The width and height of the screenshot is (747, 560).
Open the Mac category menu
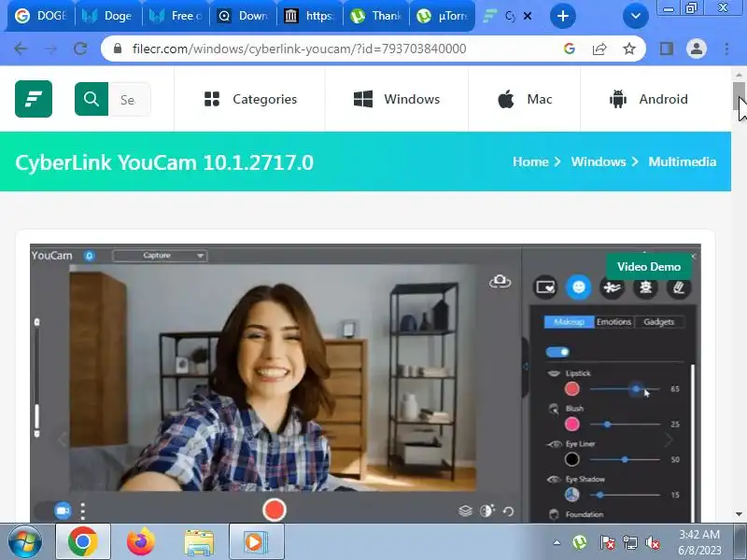(x=525, y=99)
